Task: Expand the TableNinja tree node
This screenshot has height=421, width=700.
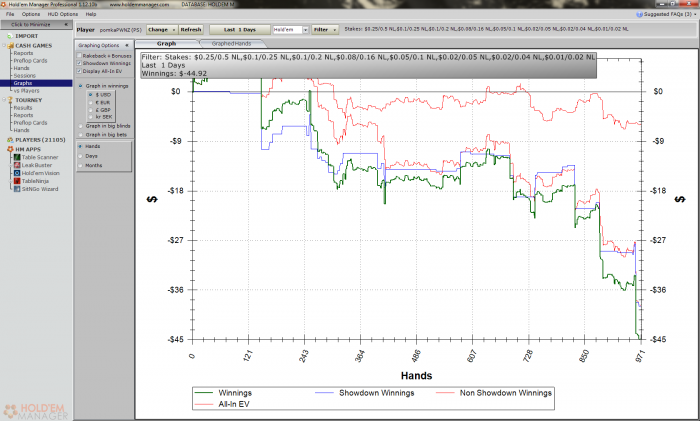Action: tap(11, 181)
